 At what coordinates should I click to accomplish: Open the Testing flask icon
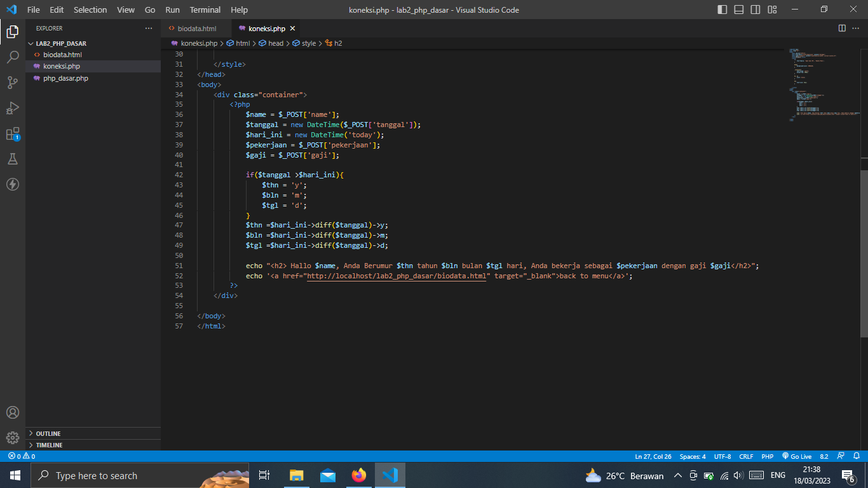point(13,159)
